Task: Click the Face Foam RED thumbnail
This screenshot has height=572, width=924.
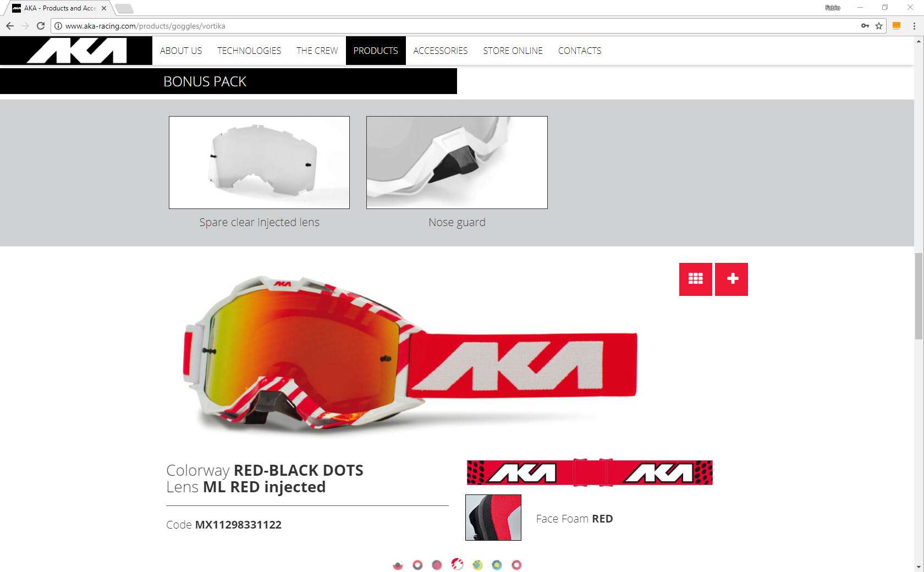Action: pos(493,518)
